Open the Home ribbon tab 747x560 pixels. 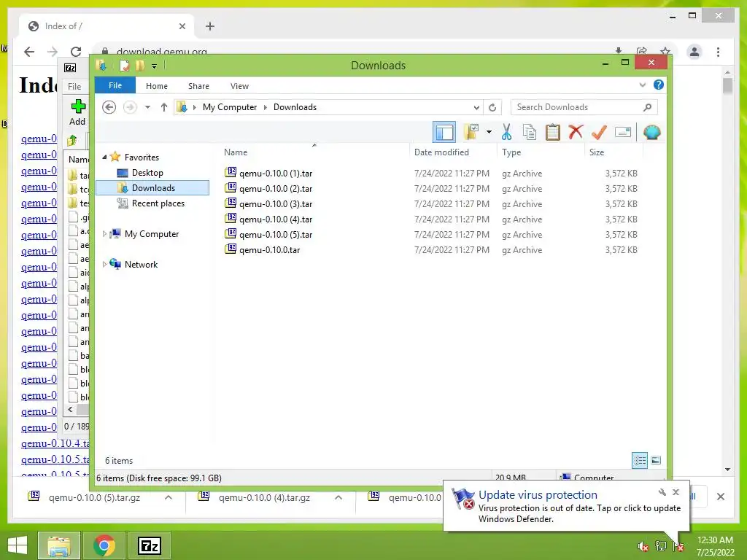coord(157,86)
